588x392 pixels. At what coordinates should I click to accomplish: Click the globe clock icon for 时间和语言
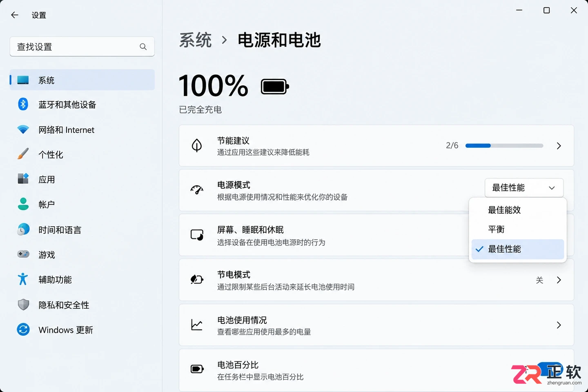23,229
